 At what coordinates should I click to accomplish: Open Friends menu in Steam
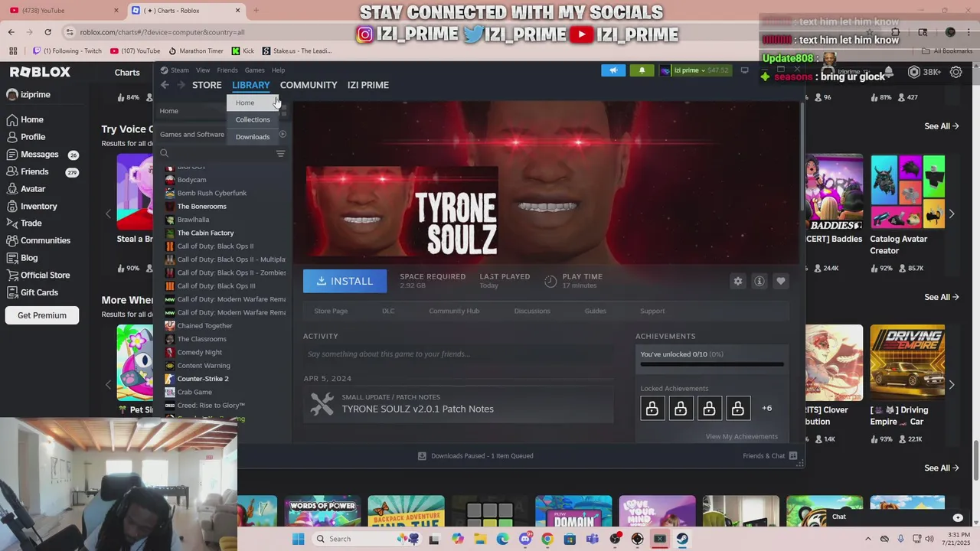(x=227, y=70)
